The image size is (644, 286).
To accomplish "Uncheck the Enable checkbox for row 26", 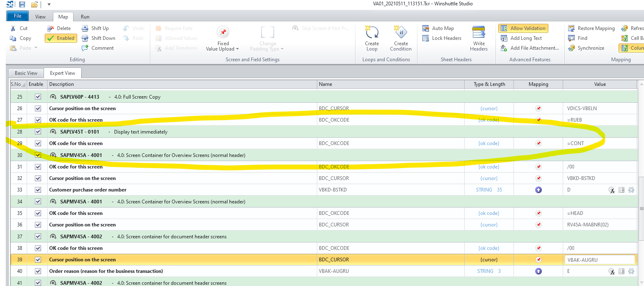I will click(x=38, y=108).
